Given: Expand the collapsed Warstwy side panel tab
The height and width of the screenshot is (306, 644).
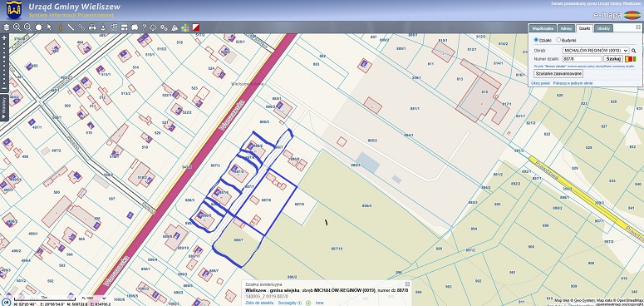Looking at the screenshot, I should coord(4,107).
